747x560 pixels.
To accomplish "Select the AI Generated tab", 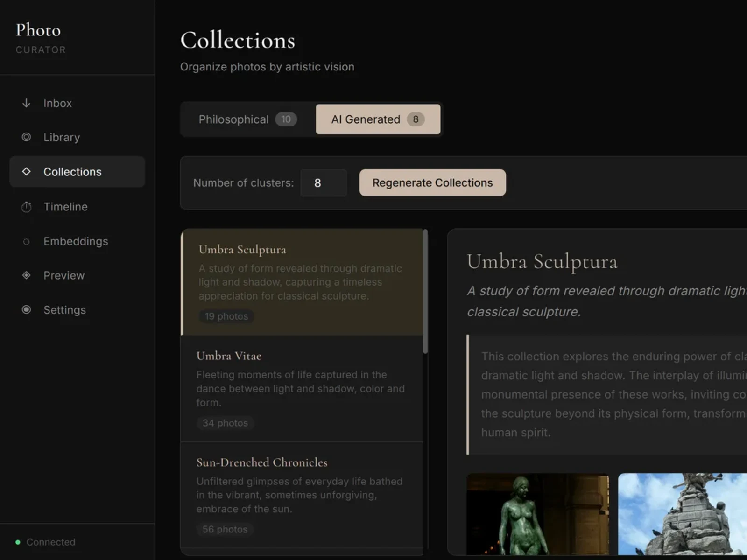I will click(x=378, y=119).
